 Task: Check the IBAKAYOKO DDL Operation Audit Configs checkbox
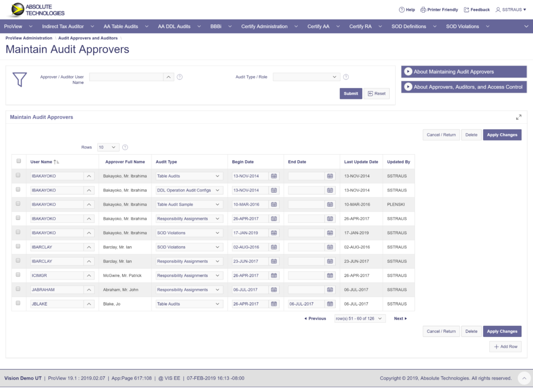(x=18, y=189)
